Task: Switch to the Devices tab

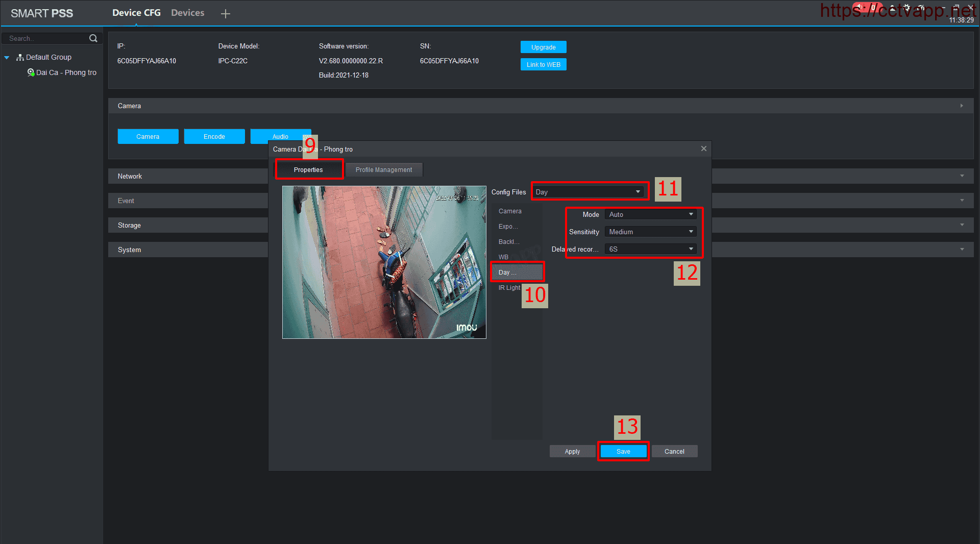Action: pyautogui.click(x=187, y=13)
